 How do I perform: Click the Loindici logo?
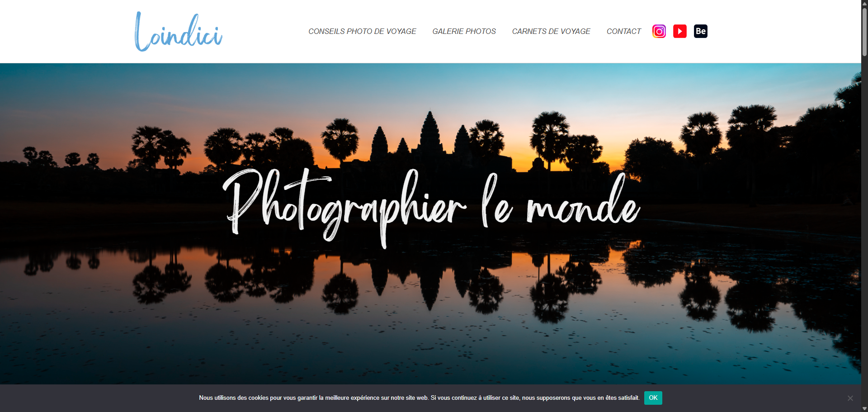click(179, 32)
